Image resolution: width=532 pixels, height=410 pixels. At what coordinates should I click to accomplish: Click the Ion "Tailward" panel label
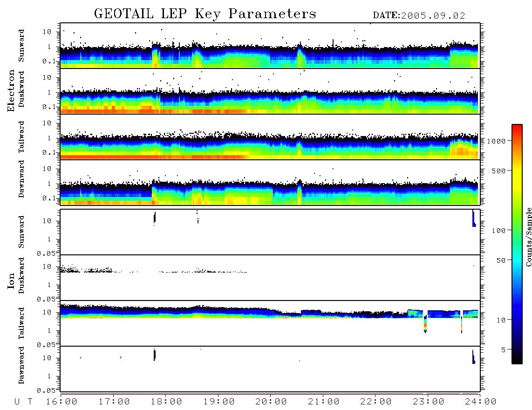point(21,323)
